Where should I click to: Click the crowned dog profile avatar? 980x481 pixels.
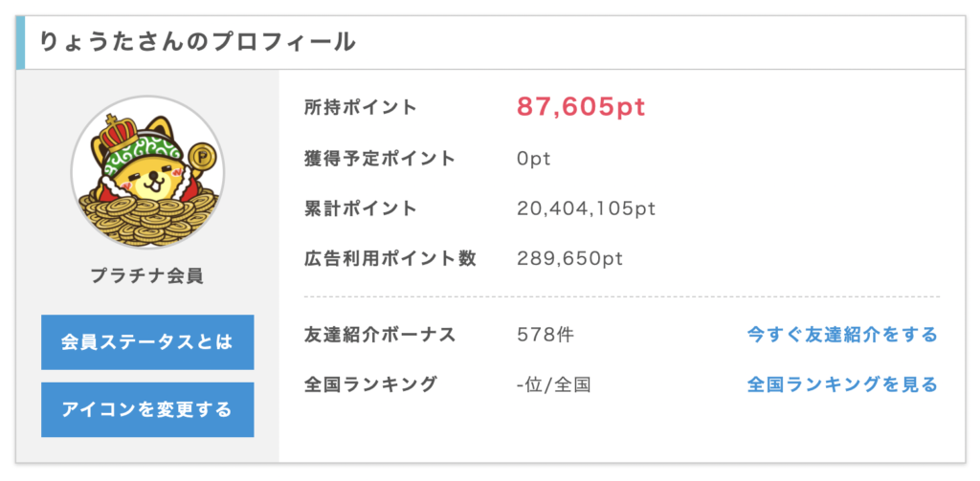[147, 172]
